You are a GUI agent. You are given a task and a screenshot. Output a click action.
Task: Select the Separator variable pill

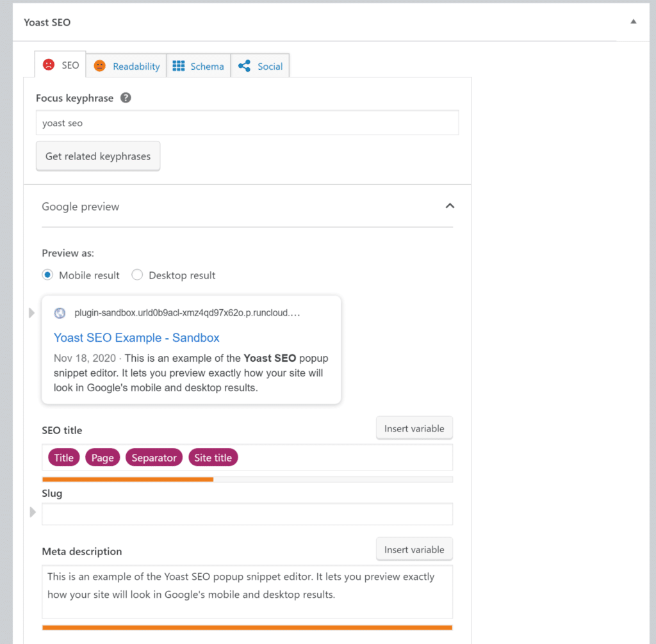click(x=154, y=457)
